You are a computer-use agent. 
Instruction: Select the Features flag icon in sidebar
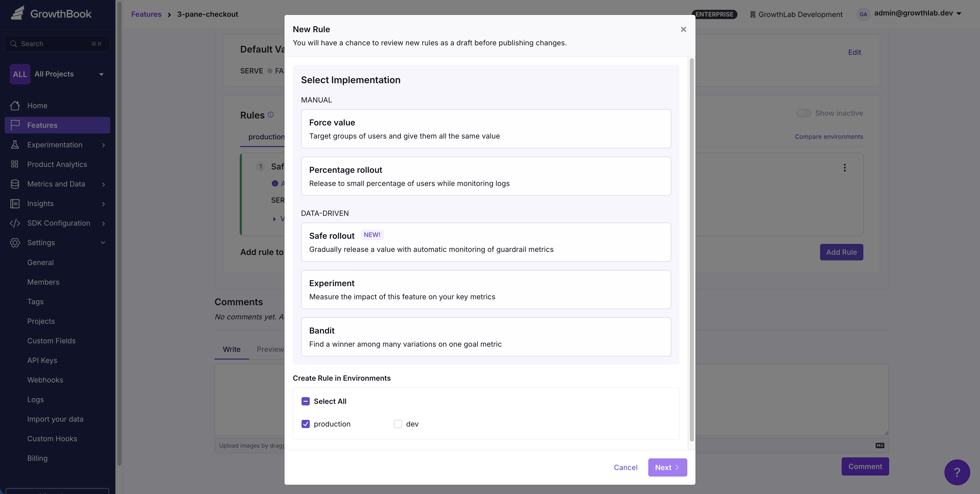(15, 125)
